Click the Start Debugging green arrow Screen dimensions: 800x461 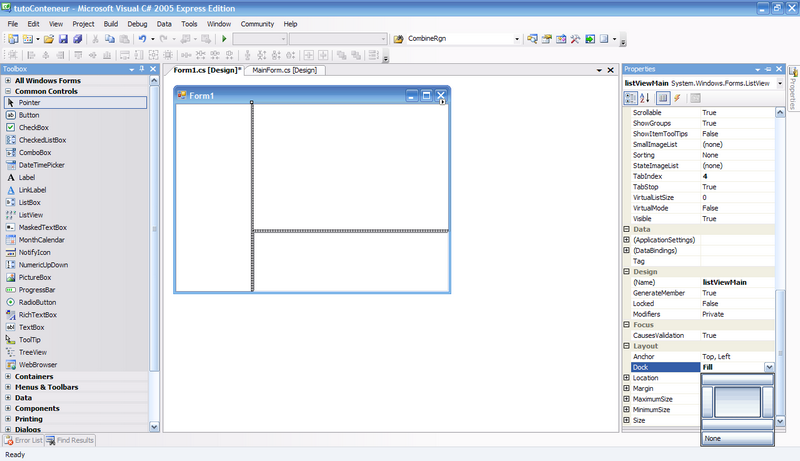pos(225,39)
